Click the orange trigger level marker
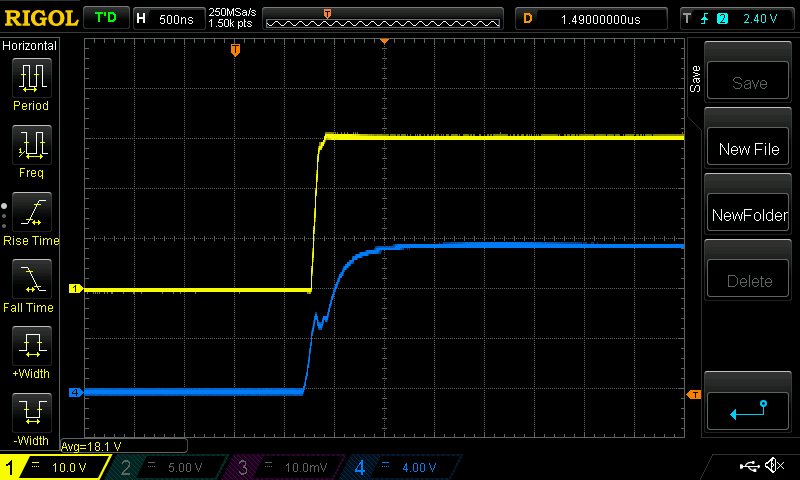 coord(693,395)
